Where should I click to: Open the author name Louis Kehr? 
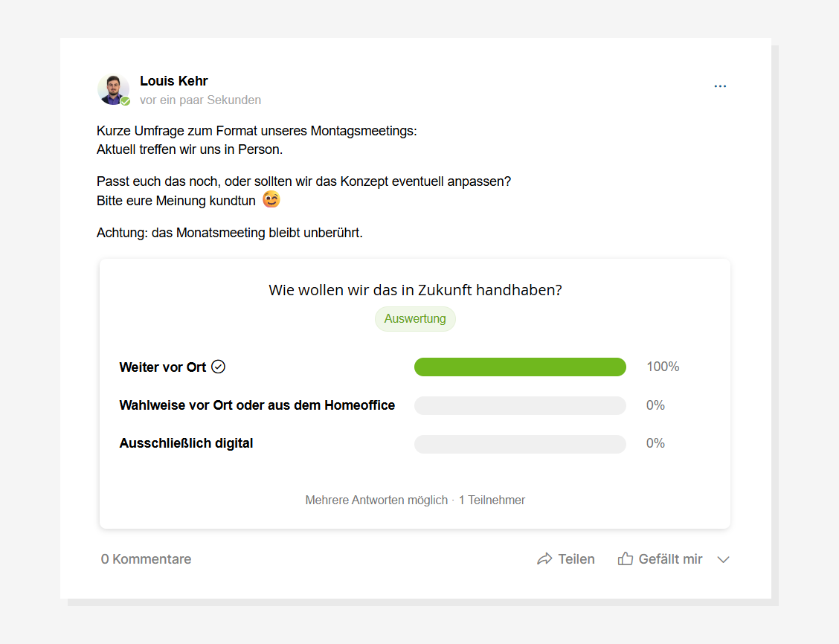coord(174,81)
